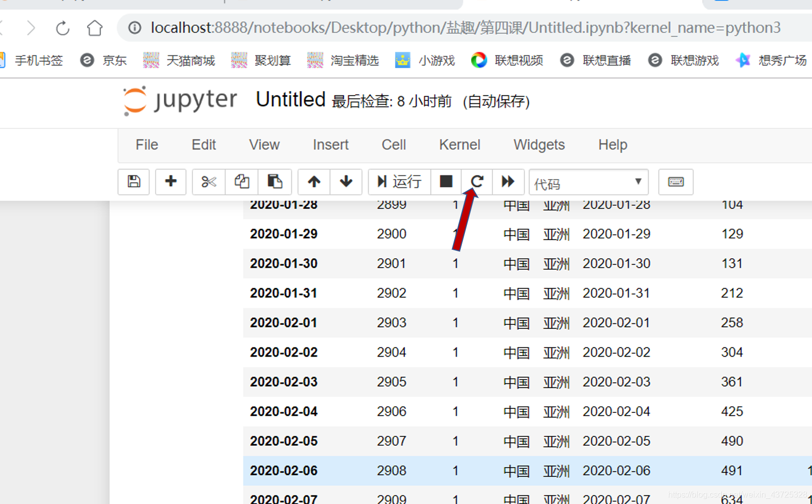Click the value 2906 in table
The height and width of the screenshot is (504, 812).
click(x=392, y=412)
